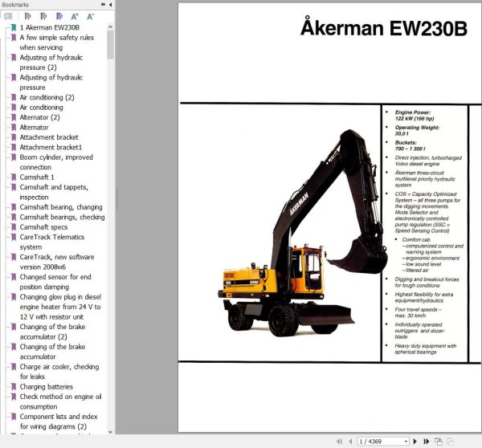482x448 pixels.
Task: Click the previous view icon in navigation bar
Action: (x=439, y=442)
